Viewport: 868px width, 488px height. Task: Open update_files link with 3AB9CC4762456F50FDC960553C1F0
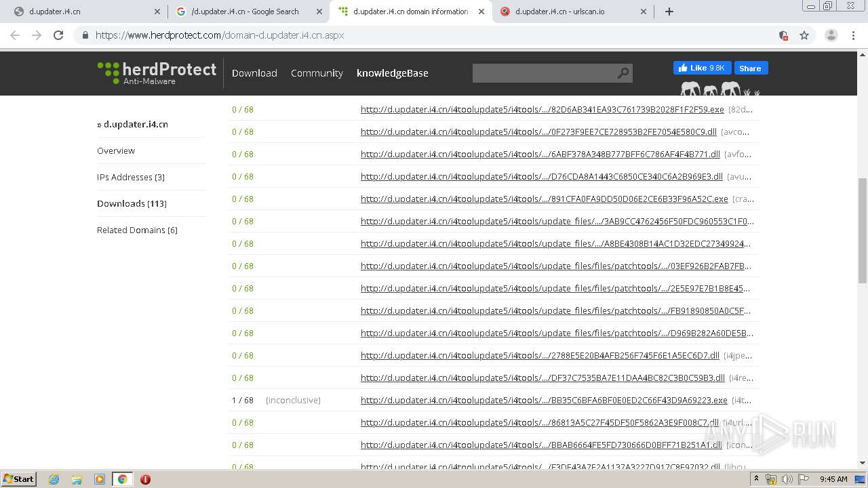[557, 221]
